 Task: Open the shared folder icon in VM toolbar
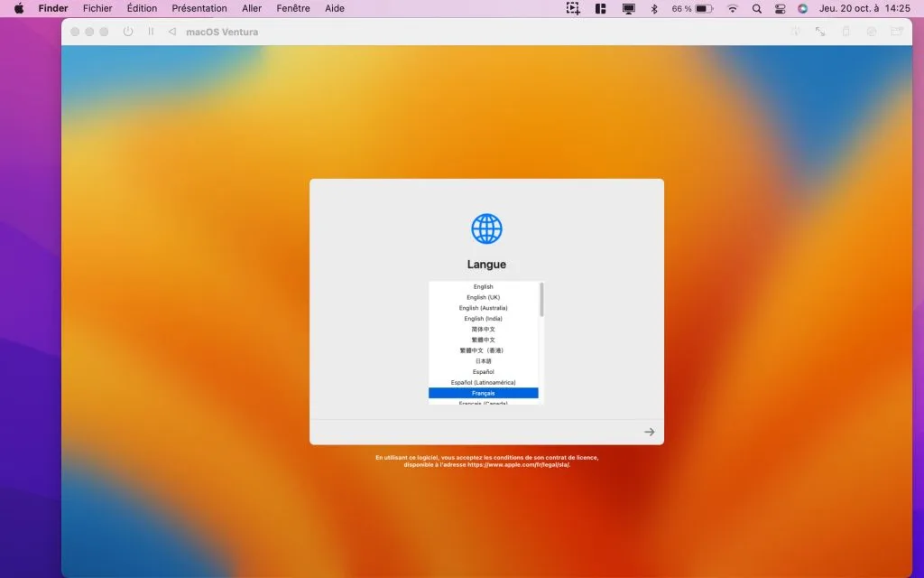point(897,32)
